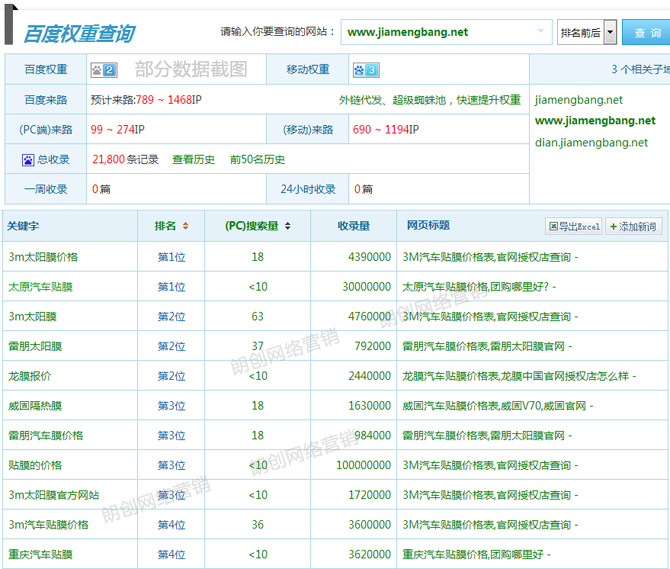Screen dimensions: 670x569
Task: Click keyword 3m太阳膜
Action: 32,317
